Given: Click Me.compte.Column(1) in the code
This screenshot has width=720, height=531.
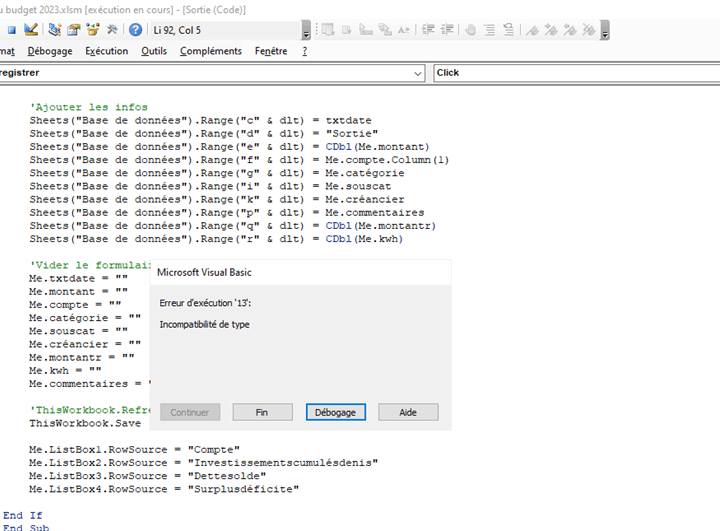Looking at the screenshot, I should pyautogui.click(x=387, y=160).
